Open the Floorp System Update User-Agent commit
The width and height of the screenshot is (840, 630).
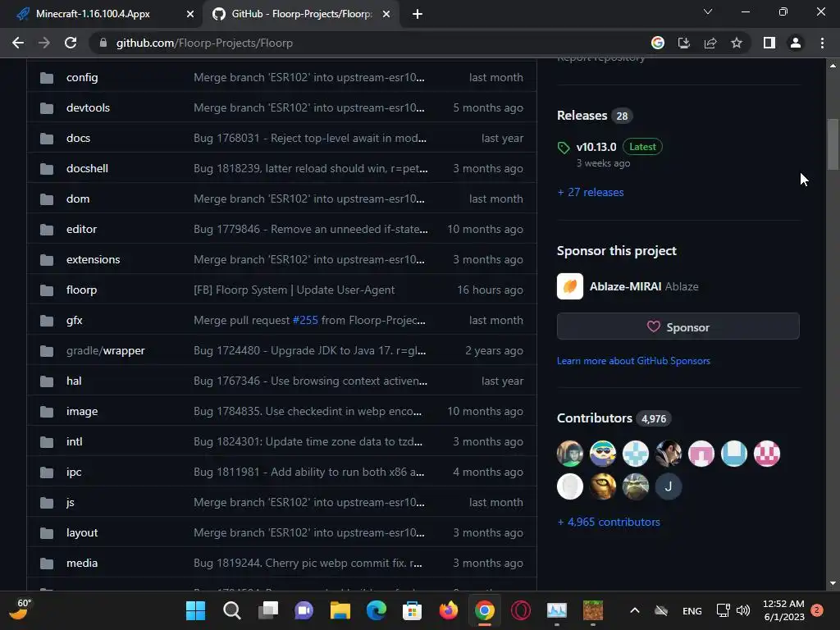pyautogui.click(x=294, y=290)
